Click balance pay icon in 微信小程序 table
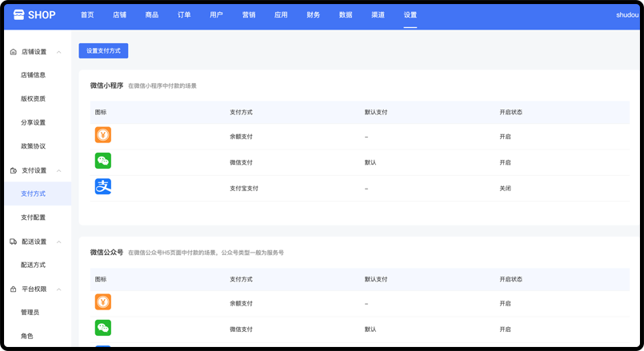 [x=103, y=134]
